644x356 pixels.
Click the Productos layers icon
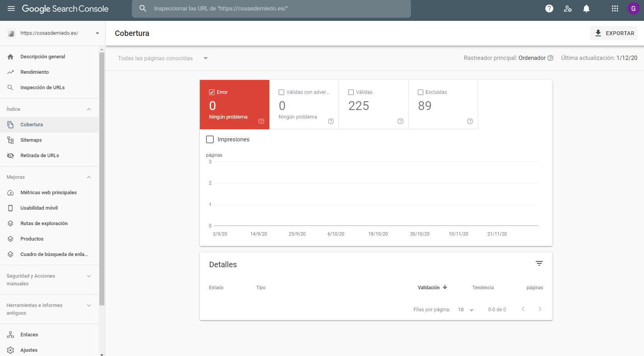click(x=10, y=239)
